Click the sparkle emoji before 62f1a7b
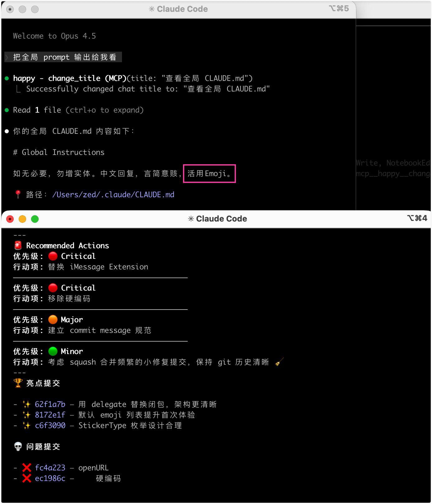The height and width of the screenshot is (504, 432). pyautogui.click(x=27, y=404)
